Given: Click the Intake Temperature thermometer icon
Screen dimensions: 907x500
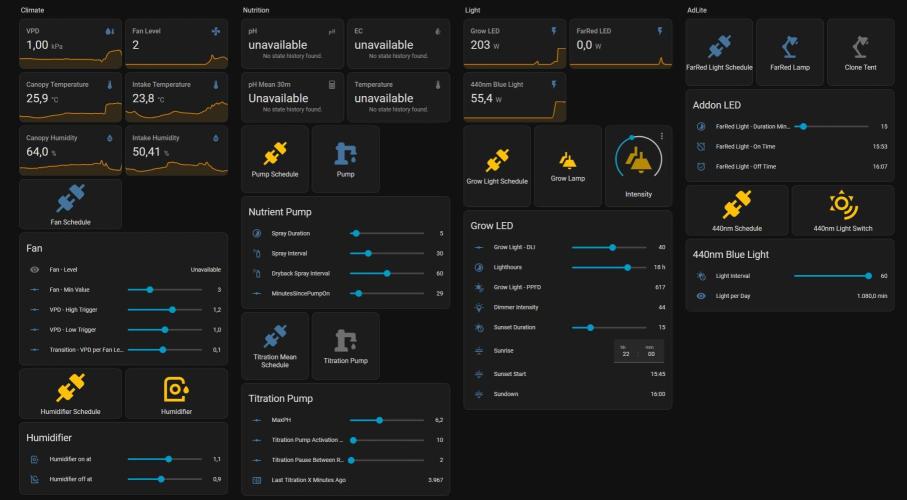Looking at the screenshot, I should [x=216, y=85].
